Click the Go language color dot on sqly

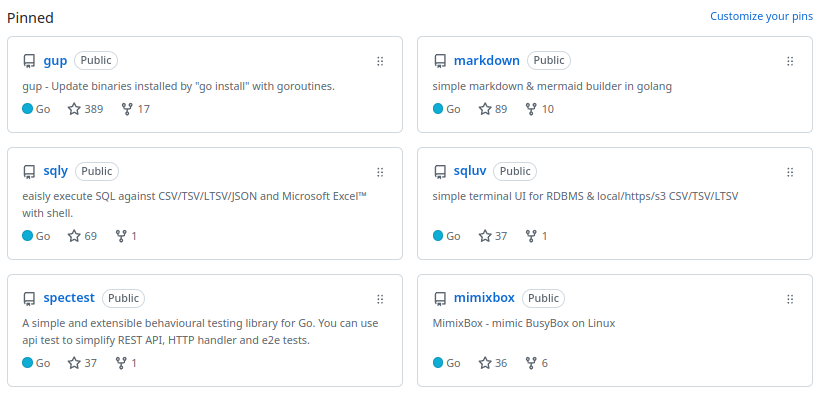click(28, 236)
